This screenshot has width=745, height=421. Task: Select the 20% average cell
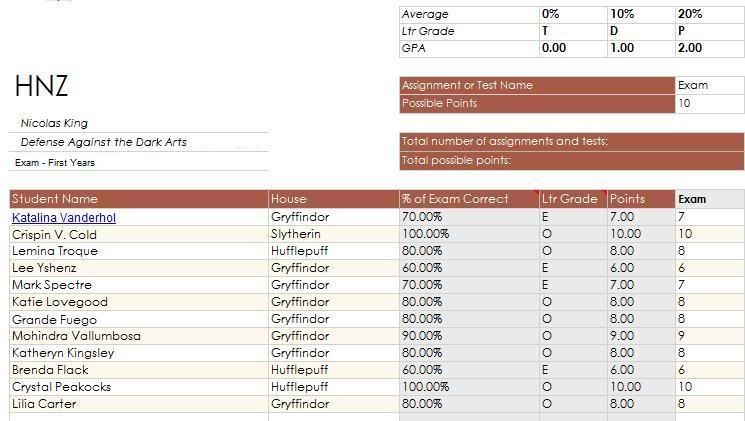(710, 14)
